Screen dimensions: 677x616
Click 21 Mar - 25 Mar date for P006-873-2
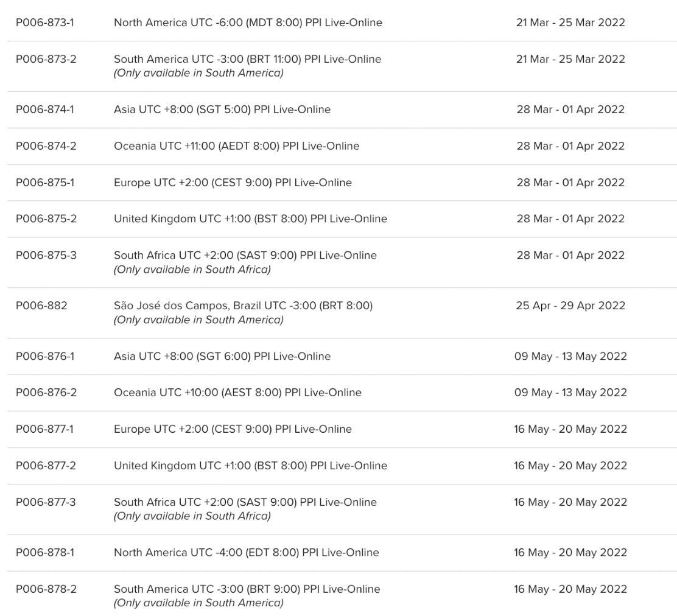570,59
